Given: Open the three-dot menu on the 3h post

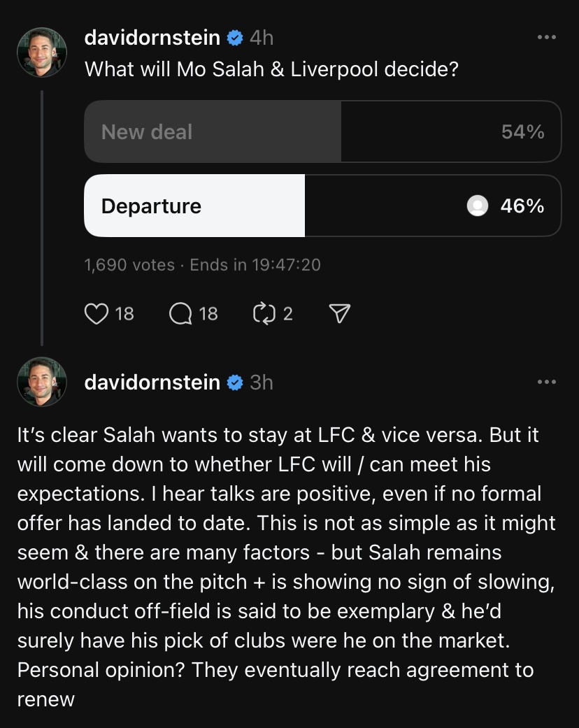Looking at the screenshot, I should coord(546,382).
